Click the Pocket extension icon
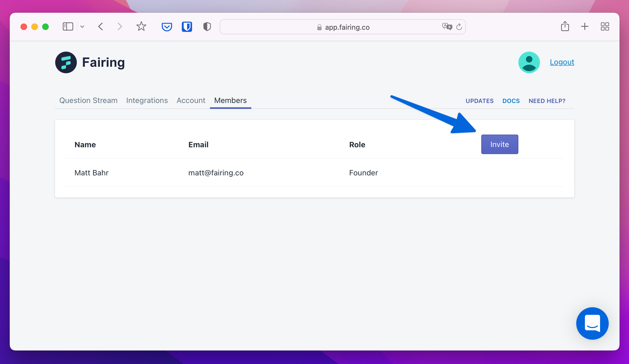Viewport: 629px width, 364px height. [x=167, y=27]
